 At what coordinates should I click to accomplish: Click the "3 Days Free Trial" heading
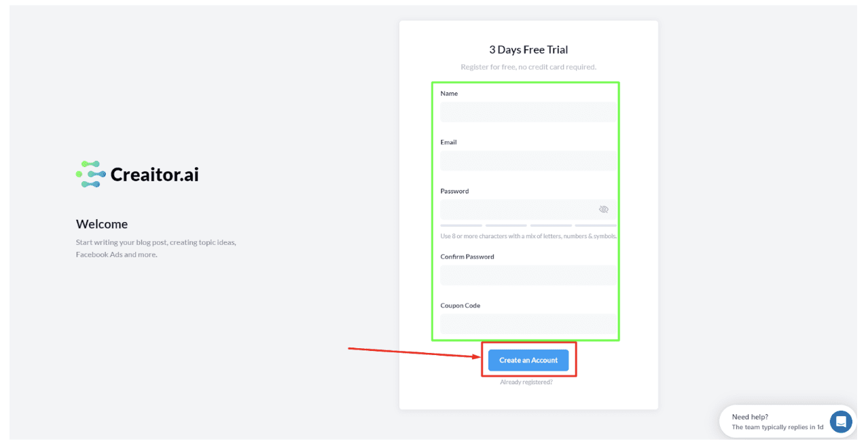[x=528, y=50]
